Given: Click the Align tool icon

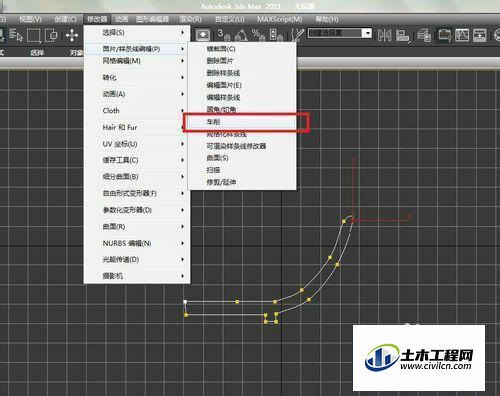Looking at the screenshot, I should click(403, 35).
